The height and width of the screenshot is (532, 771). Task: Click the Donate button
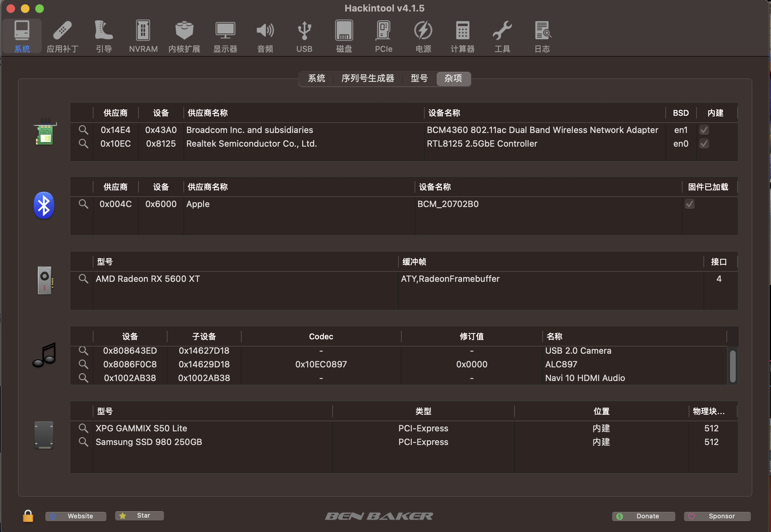coord(643,516)
